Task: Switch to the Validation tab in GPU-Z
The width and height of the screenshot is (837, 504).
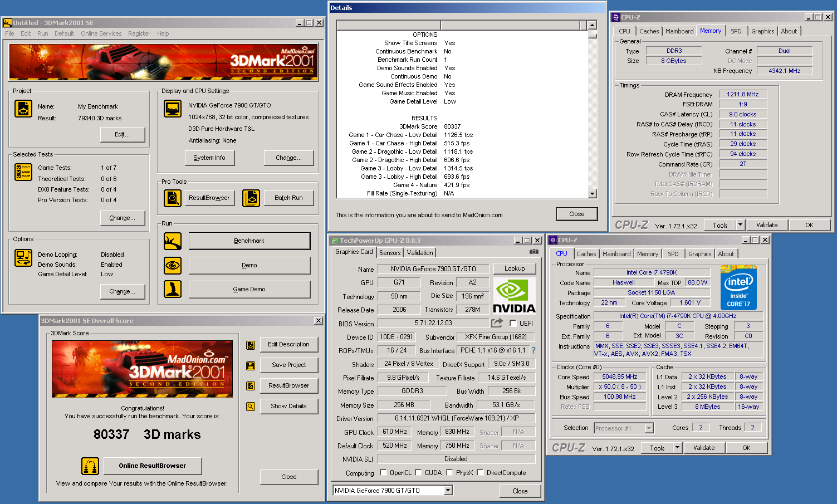Action: [x=420, y=253]
